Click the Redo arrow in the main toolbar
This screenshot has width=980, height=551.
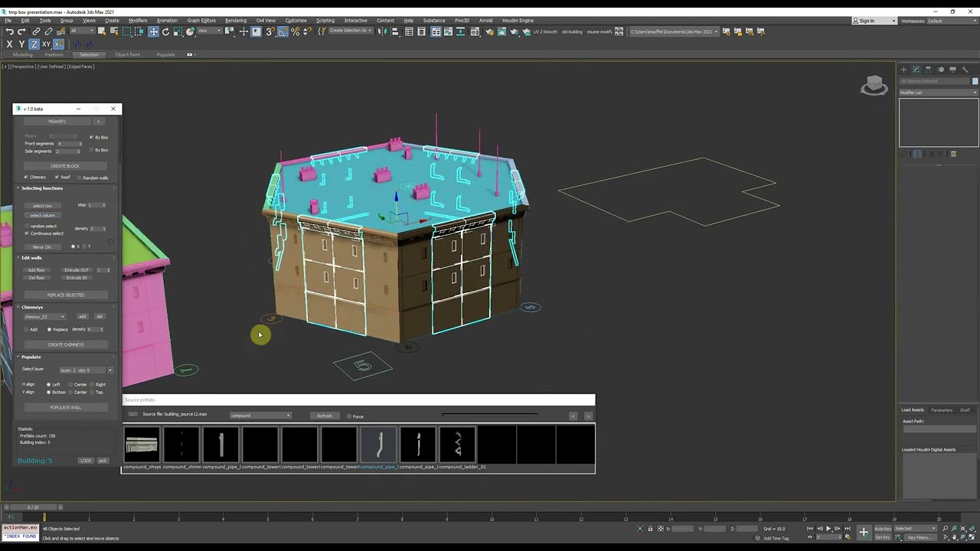coord(21,31)
